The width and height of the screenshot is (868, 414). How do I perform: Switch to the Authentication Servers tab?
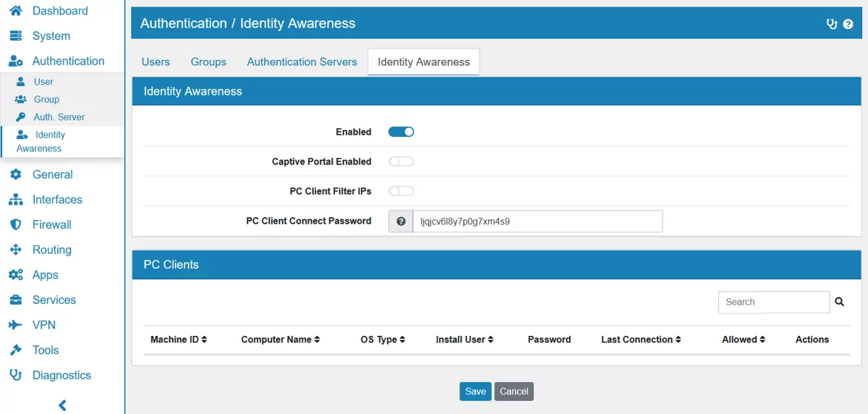tap(302, 62)
